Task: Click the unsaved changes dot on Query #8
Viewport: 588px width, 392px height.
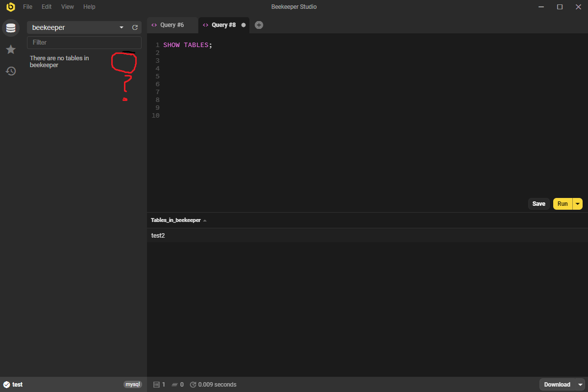Action: coord(244,25)
